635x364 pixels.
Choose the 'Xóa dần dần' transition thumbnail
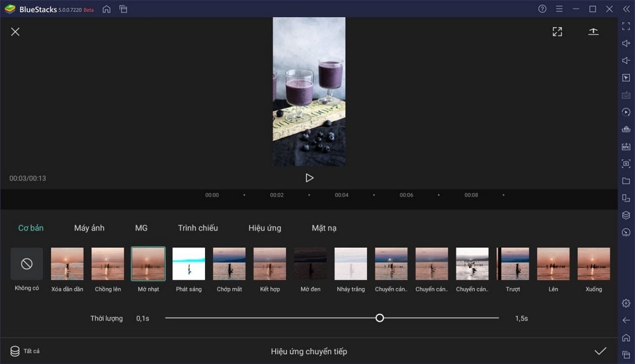(67, 264)
